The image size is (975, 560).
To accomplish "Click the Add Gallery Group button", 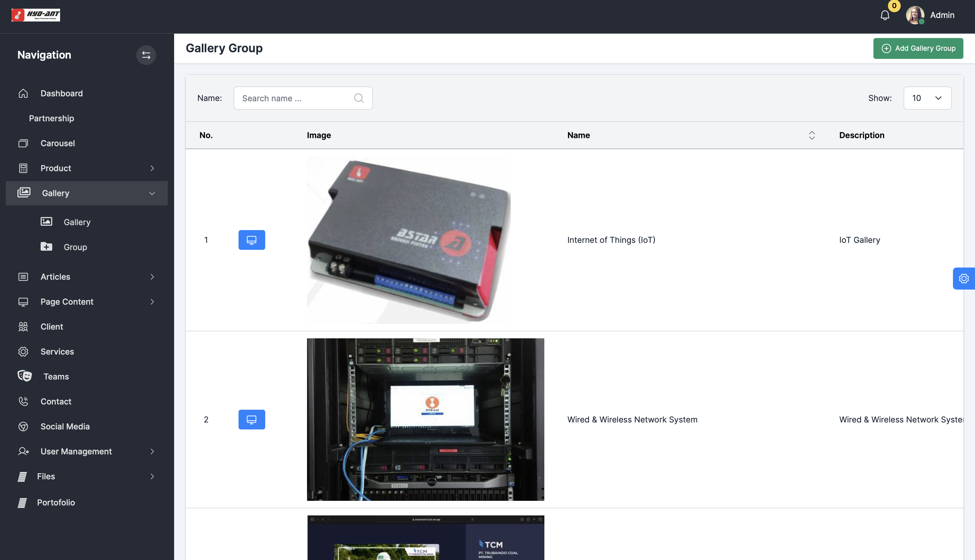I will (x=918, y=48).
